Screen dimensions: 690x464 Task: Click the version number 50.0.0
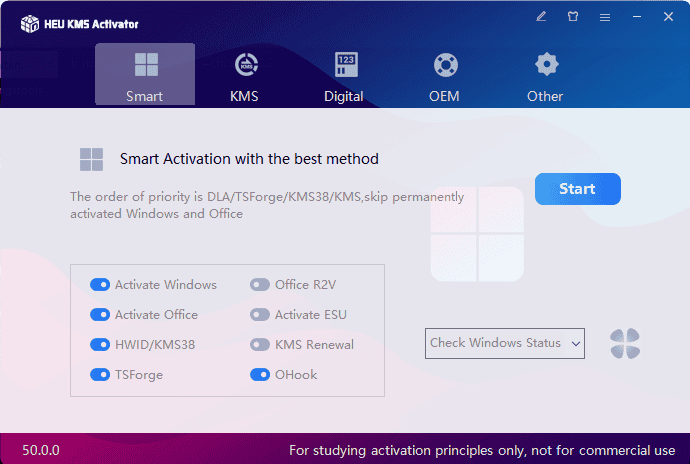(41, 450)
